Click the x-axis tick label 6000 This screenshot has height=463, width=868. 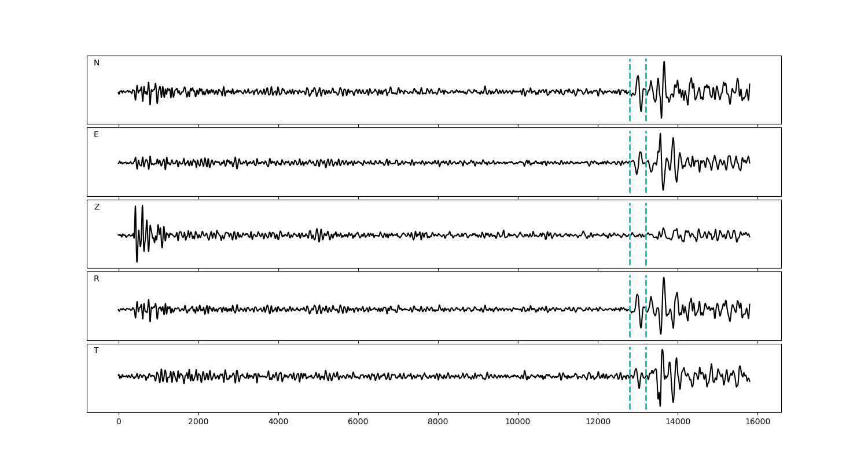pyautogui.click(x=358, y=422)
